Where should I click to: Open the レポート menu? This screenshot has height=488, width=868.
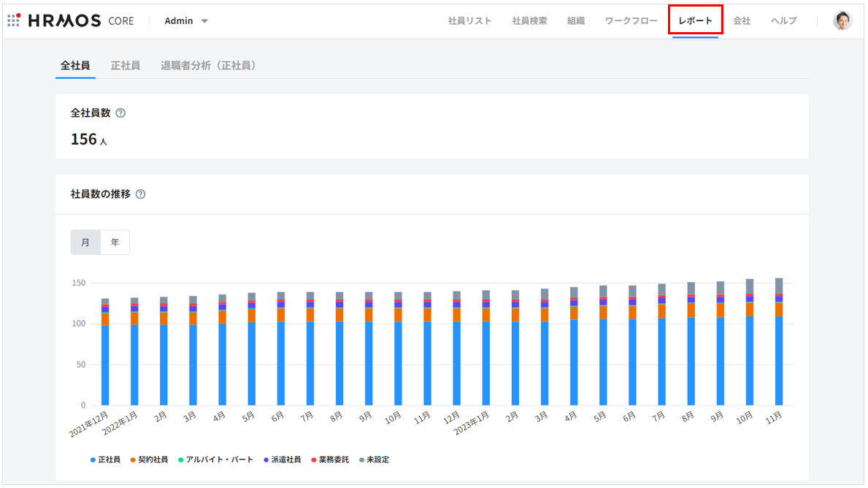695,20
